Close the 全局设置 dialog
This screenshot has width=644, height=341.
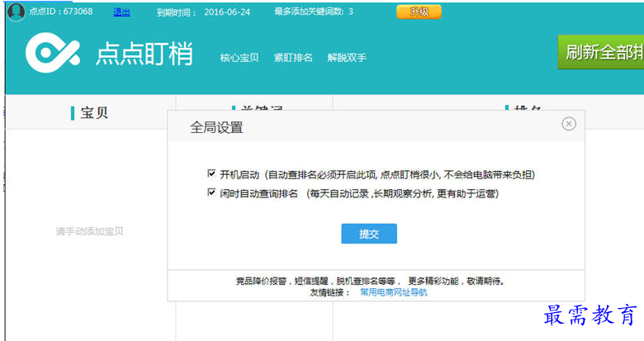pos(568,124)
